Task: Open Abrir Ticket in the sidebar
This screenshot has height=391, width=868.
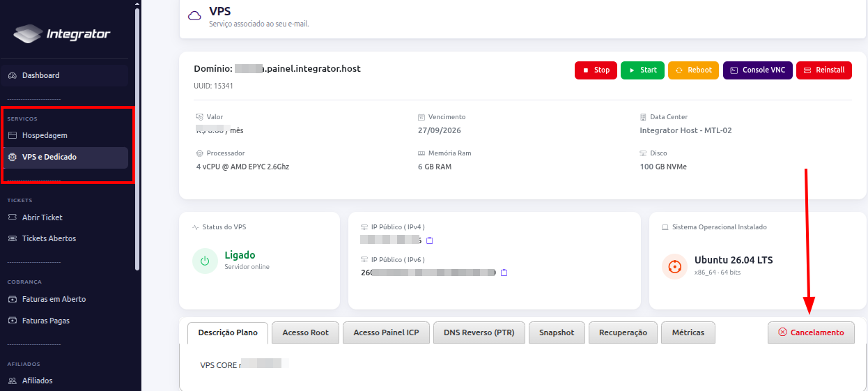Action: (x=65, y=217)
